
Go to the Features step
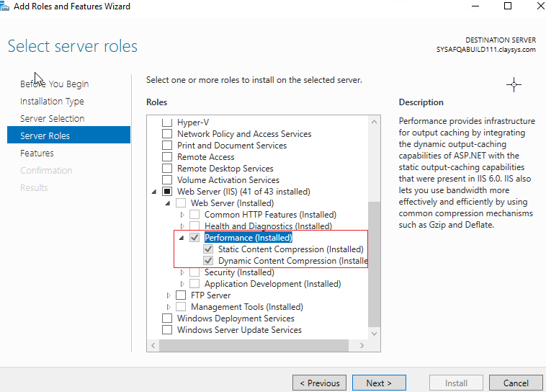click(37, 153)
